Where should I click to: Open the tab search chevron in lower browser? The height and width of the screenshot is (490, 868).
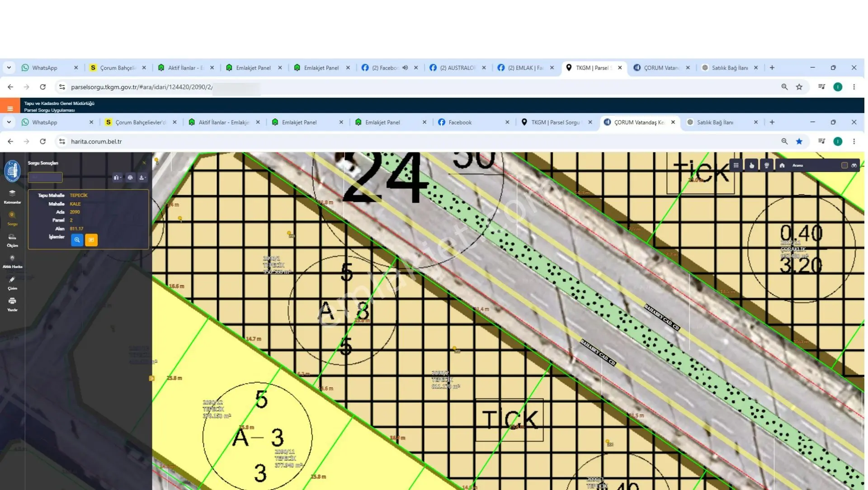[9, 122]
